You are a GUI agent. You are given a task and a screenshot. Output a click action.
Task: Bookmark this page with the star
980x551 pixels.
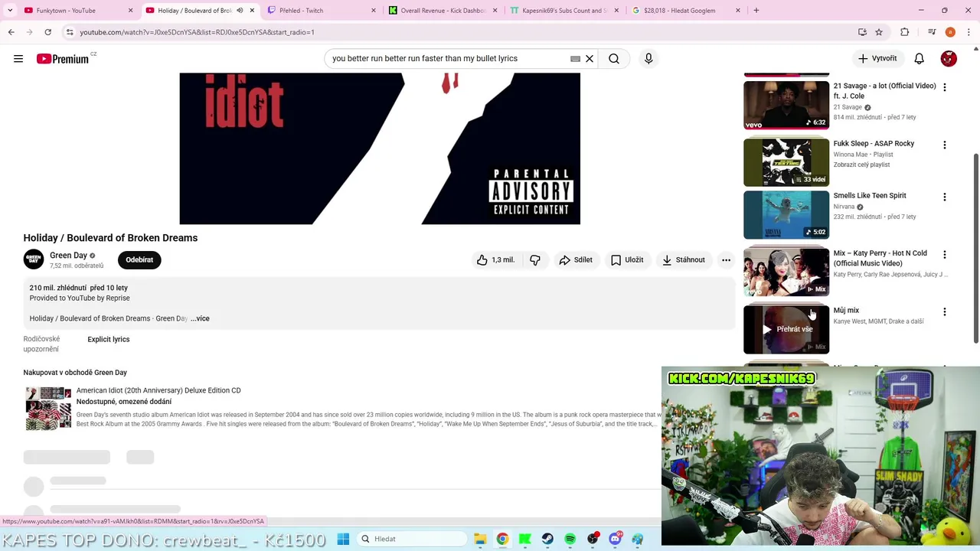pos(879,32)
